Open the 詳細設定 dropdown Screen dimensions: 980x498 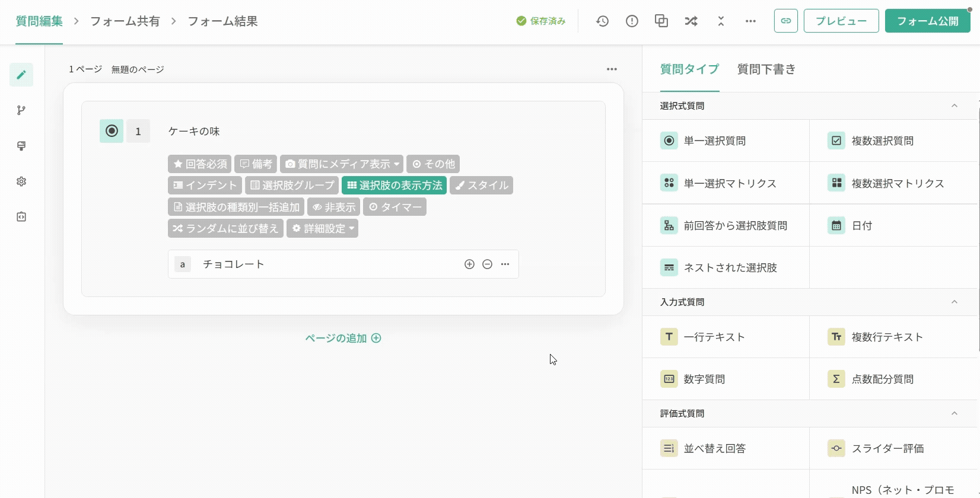point(322,228)
